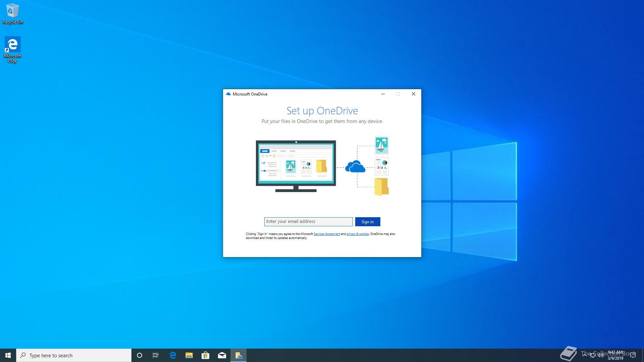
Task: Click the 'Put your files in OneDrive' subtitle
Action: (x=322, y=121)
